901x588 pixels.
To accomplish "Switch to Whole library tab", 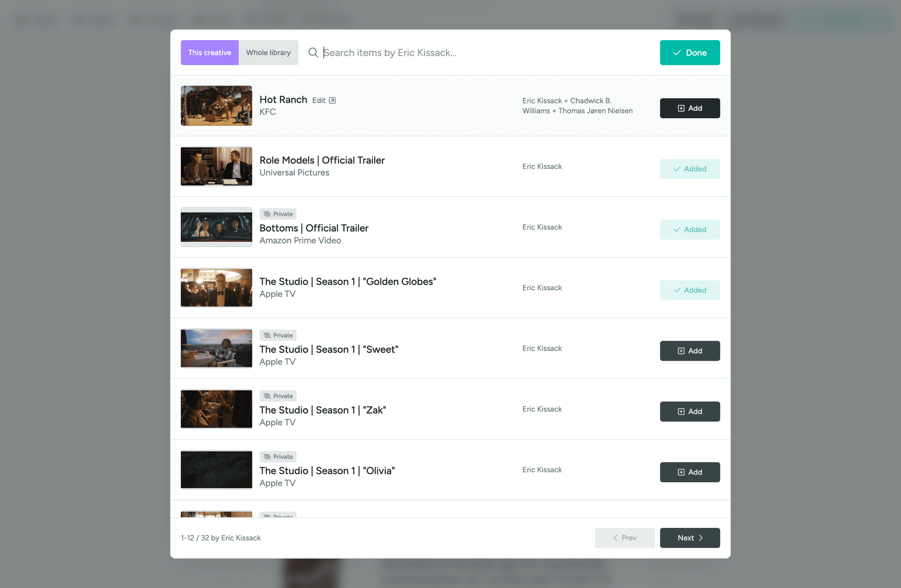I will point(268,53).
